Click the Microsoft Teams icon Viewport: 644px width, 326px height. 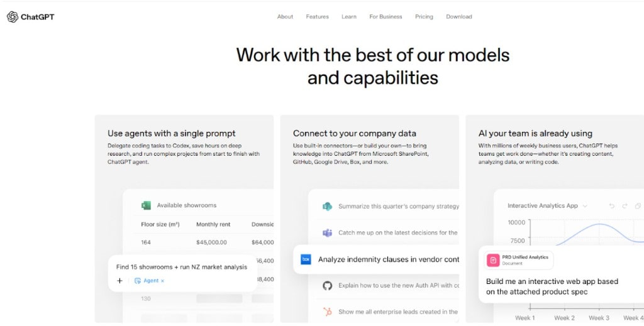click(327, 232)
